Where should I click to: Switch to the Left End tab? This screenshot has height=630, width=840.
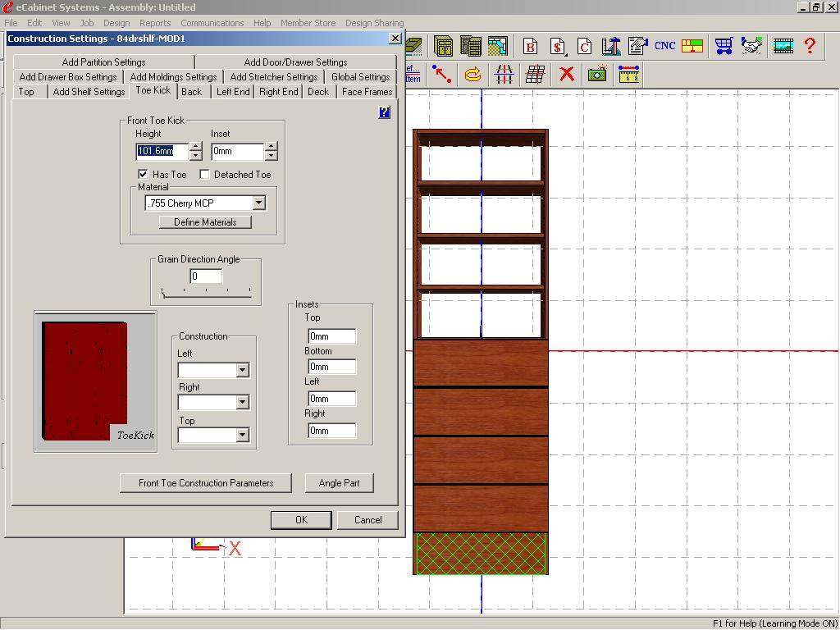tap(233, 92)
